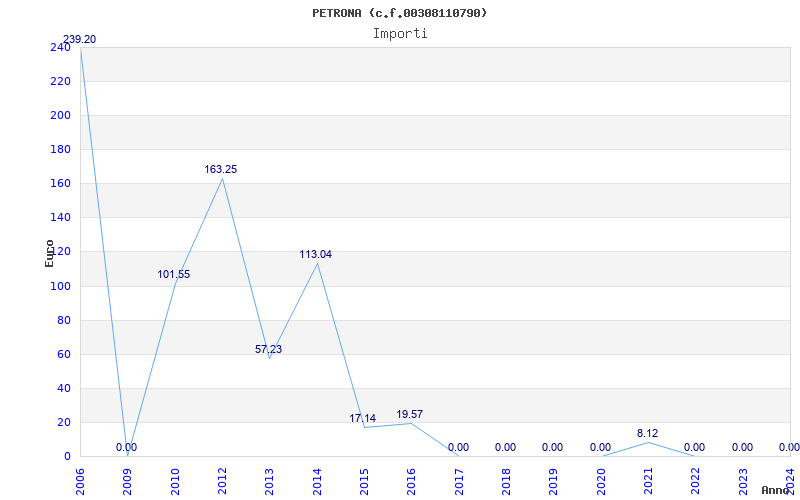
Task: Click the chart title PETRONA (c.f.00308110790)
Action: [399, 13]
